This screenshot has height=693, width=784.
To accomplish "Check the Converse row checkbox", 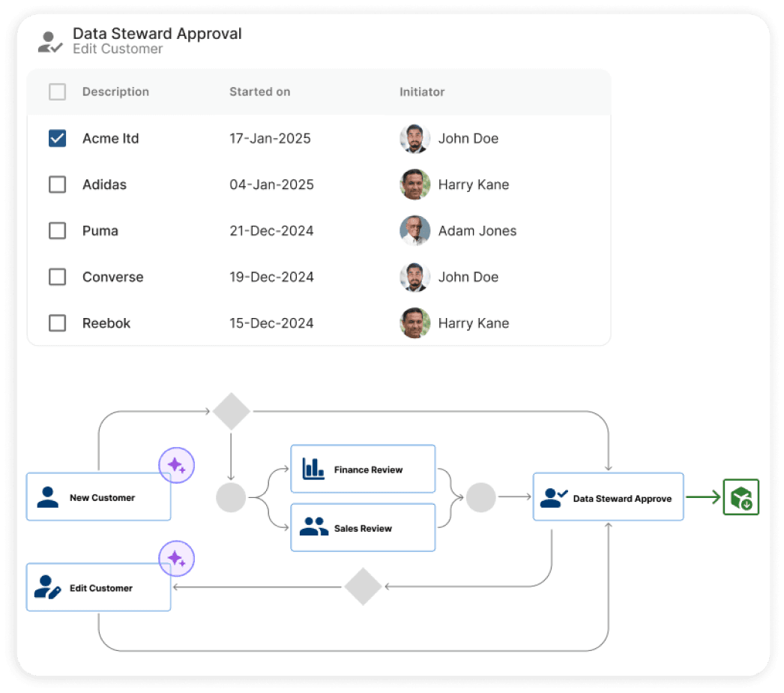I will (x=58, y=277).
